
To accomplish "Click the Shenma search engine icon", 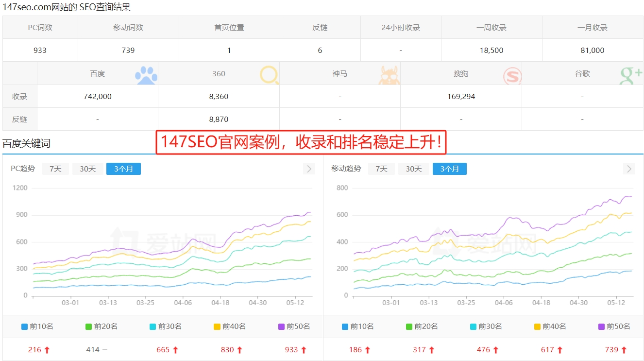I will [x=388, y=74].
